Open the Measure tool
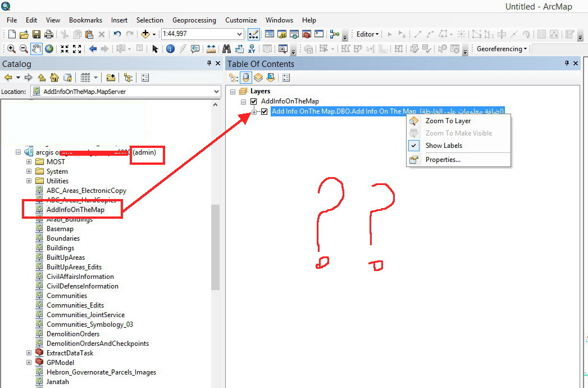 (x=211, y=49)
